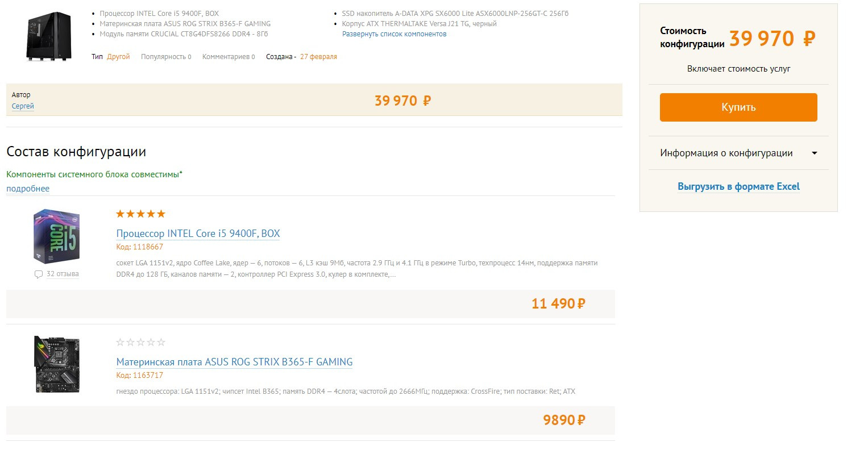Open the Процессор INTEL Core i5 9400F, BOX link
This screenshot has height=450, width=868.
click(x=198, y=234)
